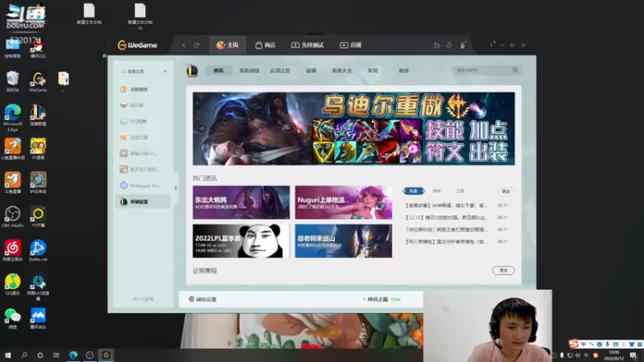The height and width of the screenshot is (362, 644).
Task: Open the second game-page tab next to 资讯
Action: click(250, 71)
